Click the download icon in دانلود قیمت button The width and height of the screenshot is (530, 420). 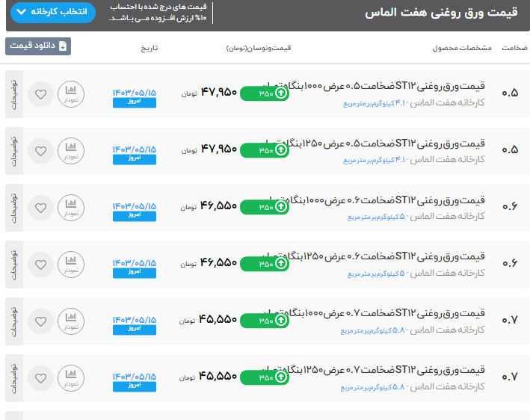point(63,46)
